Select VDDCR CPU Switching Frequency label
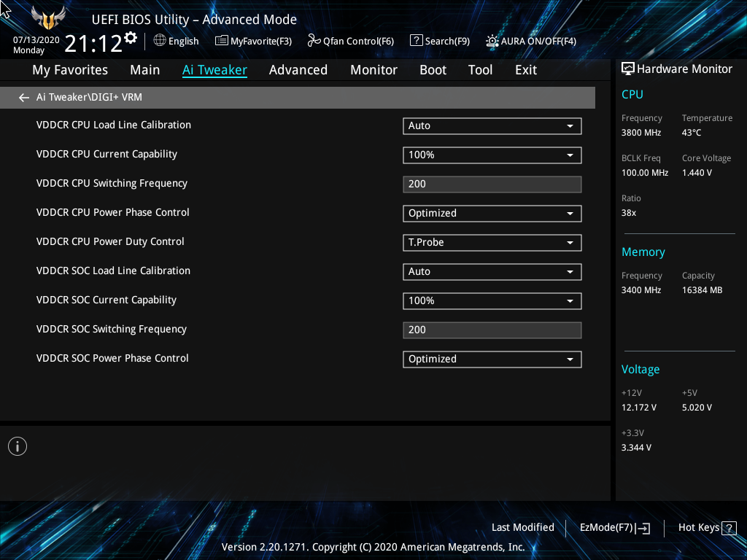747x560 pixels. (x=112, y=183)
